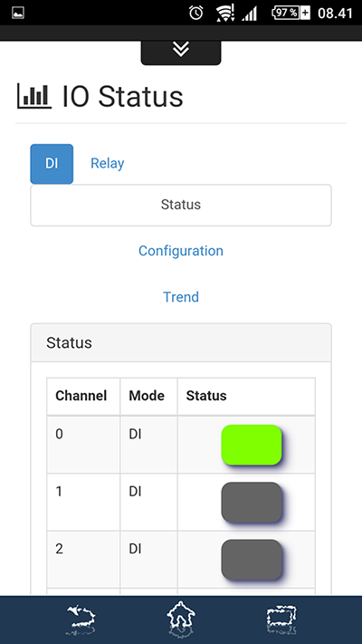The width and height of the screenshot is (362, 644).
Task: Click the bar chart icon beside IO Status
Action: pos(34,96)
